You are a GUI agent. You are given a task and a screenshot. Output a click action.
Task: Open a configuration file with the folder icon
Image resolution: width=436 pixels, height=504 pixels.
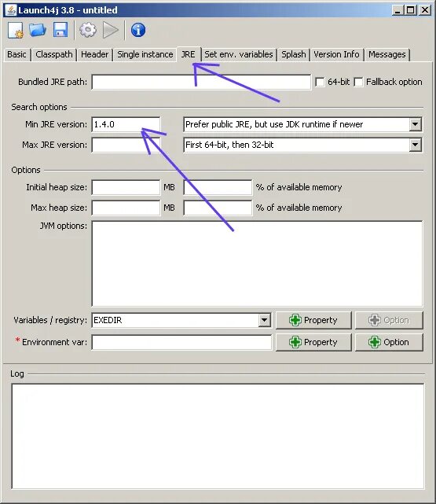coord(38,30)
